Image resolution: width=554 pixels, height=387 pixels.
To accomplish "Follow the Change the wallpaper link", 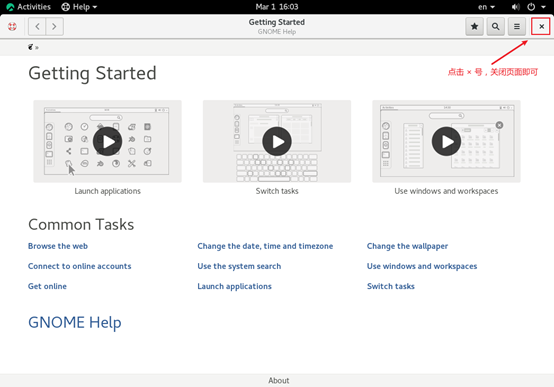I will [407, 246].
